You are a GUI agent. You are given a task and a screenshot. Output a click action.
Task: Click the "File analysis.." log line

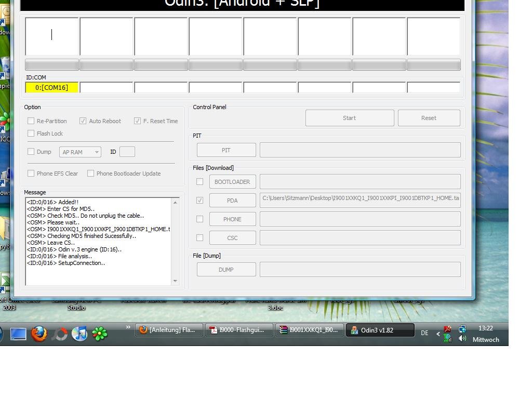click(59, 256)
